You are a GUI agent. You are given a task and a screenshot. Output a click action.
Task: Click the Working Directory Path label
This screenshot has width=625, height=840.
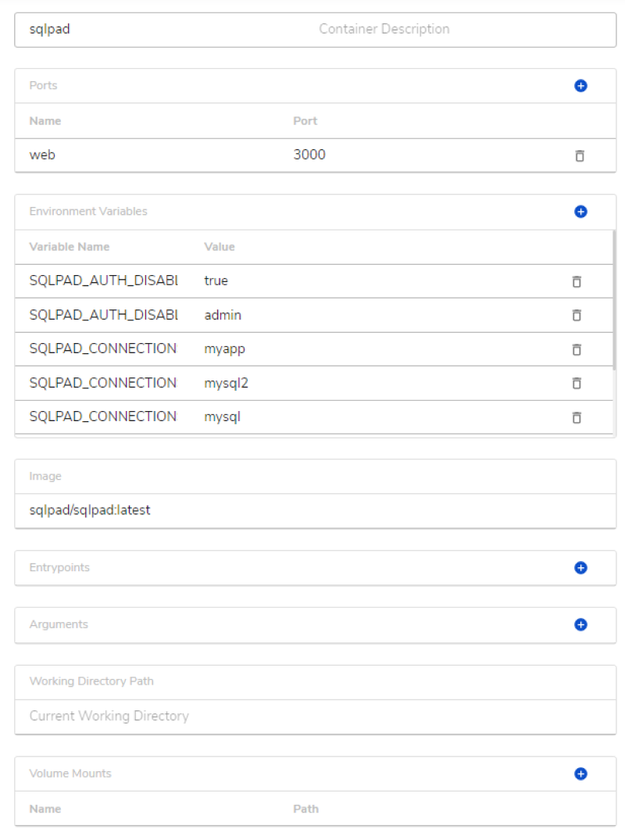[x=91, y=681]
